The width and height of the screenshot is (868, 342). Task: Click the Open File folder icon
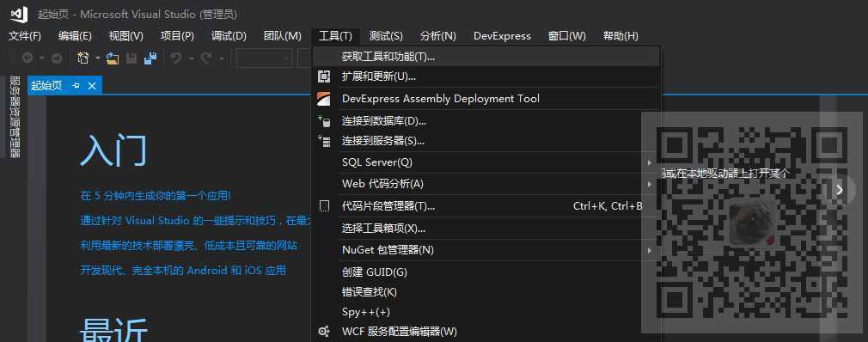pos(113,58)
